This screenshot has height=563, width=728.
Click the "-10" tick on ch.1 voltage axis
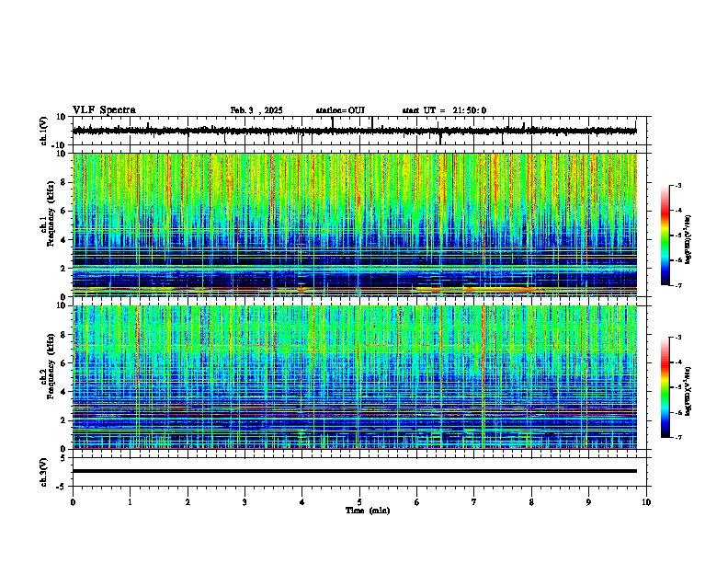coord(60,145)
